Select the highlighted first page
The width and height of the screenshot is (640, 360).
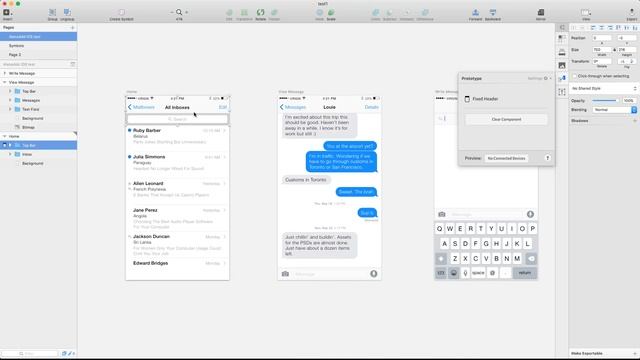[x=38, y=37]
